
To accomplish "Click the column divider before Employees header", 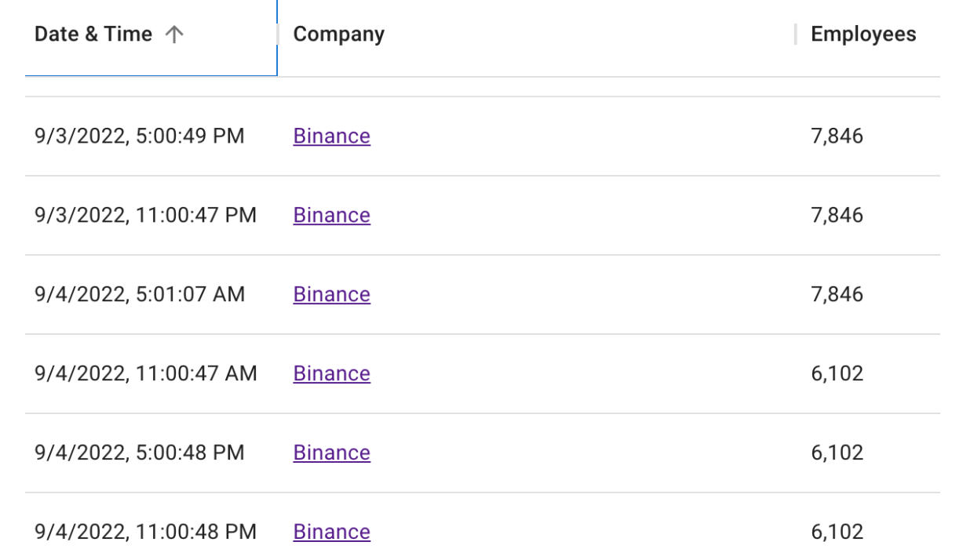I will tap(795, 35).
